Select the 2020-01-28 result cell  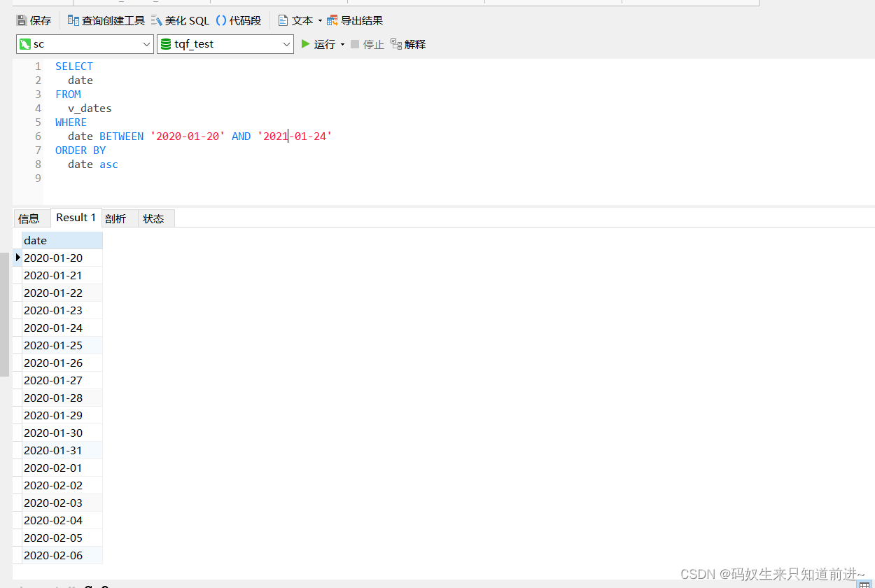click(62, 398)
